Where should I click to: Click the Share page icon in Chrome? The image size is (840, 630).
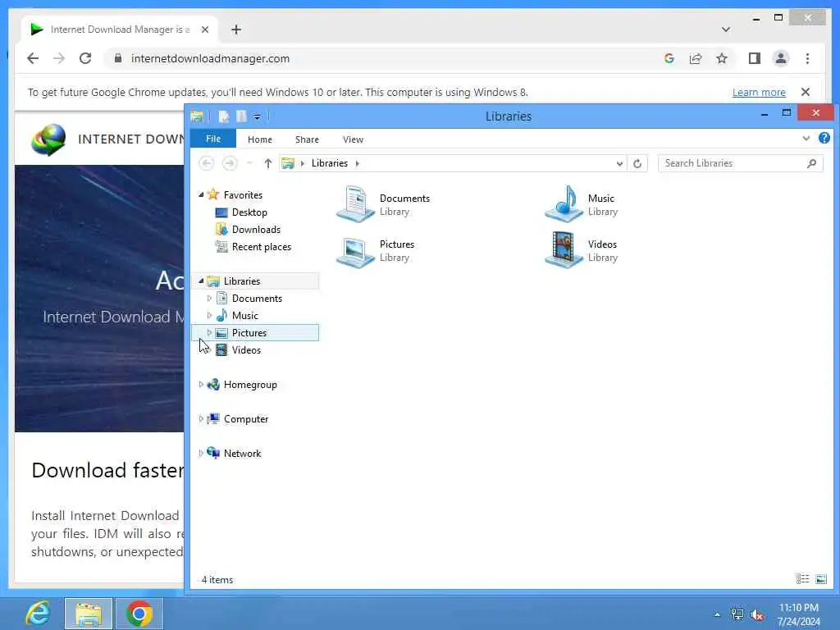[x=696, y=58]
